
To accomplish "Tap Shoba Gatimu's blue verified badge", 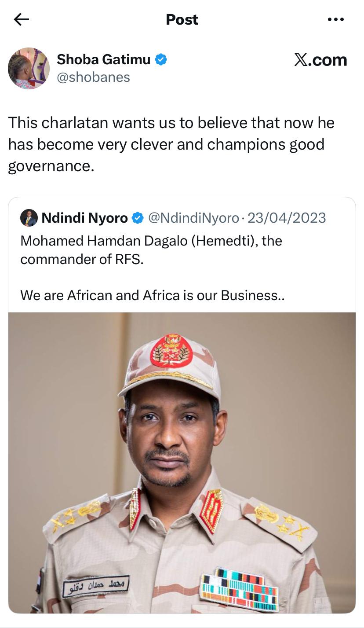I will (x=161, y=59).
